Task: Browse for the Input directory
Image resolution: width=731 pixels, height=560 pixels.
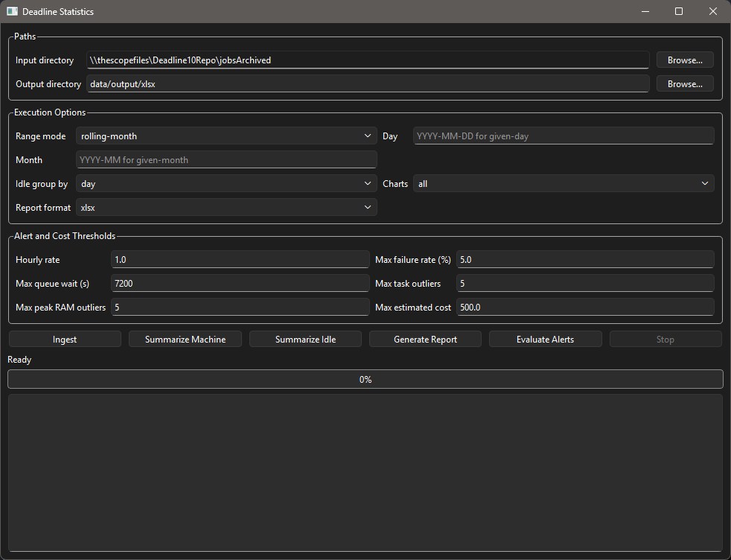Action: (x=685, y=60)
